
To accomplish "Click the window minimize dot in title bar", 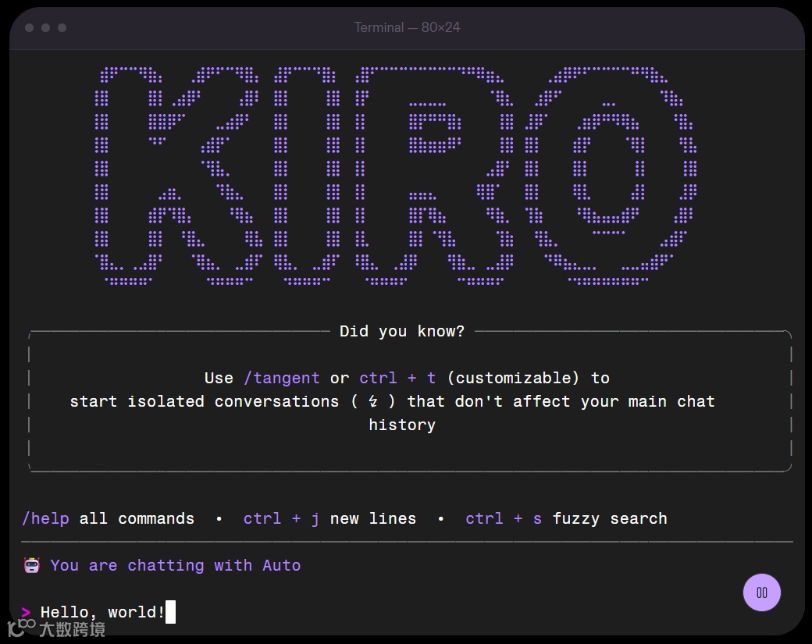I will (45, 27).
